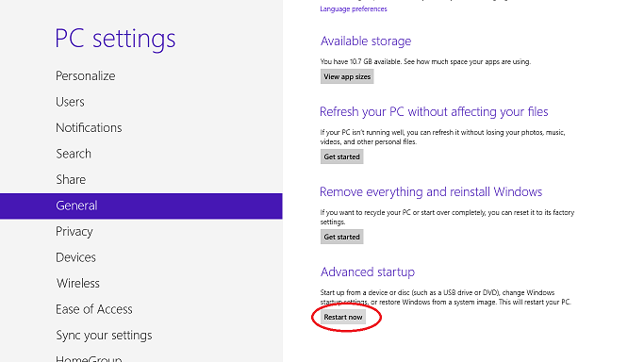Click Get started under Remove everything
Screen dimensions: 644x362
tap(341, 237)
